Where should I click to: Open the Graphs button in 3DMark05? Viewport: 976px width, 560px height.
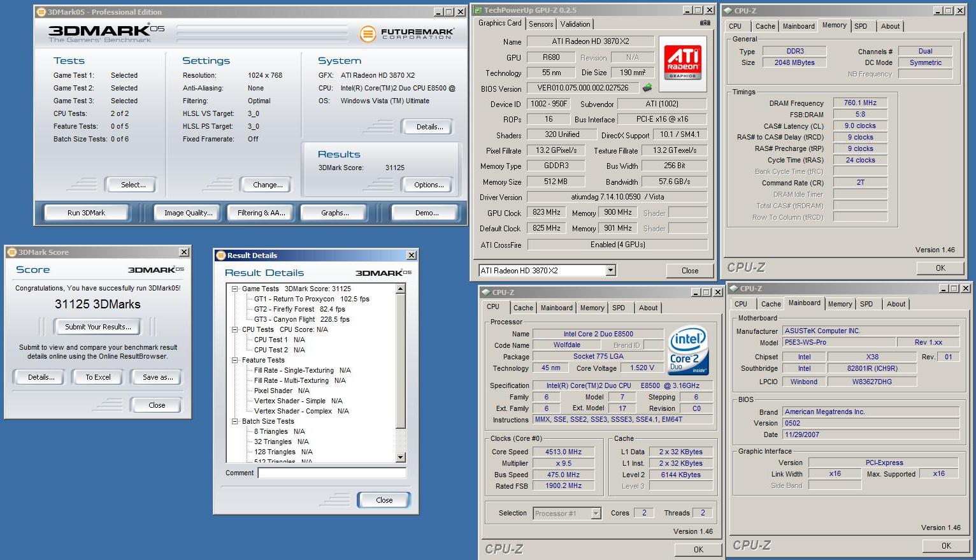click(x=334, y=213)
